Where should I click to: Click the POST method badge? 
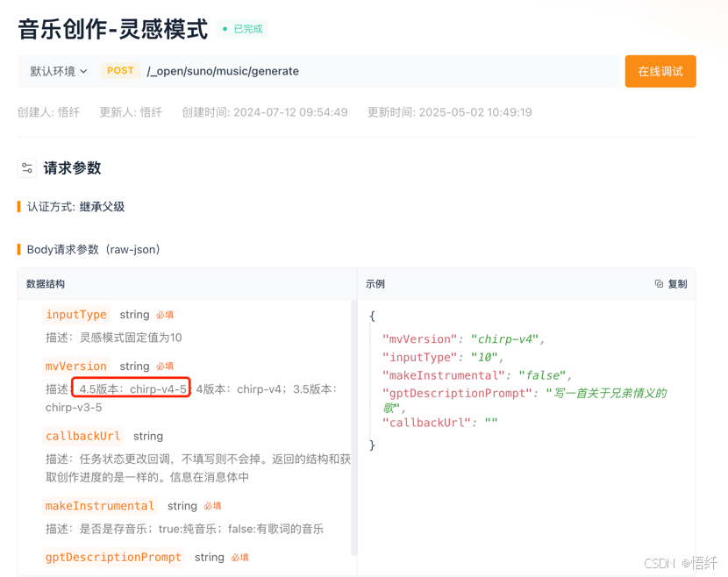(120, 70)
